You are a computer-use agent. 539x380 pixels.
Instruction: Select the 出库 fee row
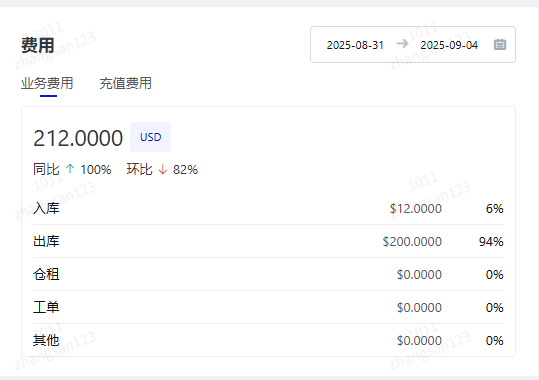pyautogui.click(x=268, y=241)
